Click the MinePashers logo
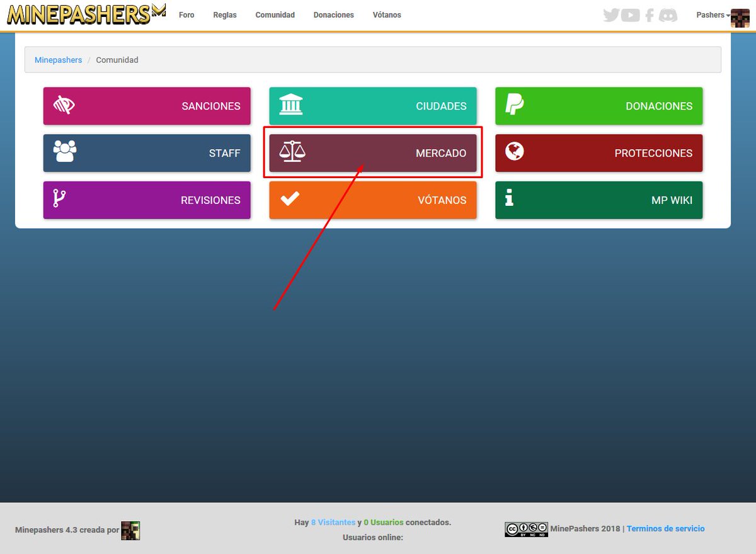This screenshot has height=554, width=756. [x=86, y=14]
